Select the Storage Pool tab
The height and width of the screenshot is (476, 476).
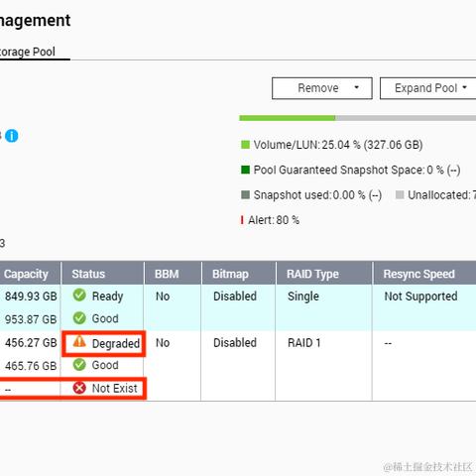(x=28, y=52)
